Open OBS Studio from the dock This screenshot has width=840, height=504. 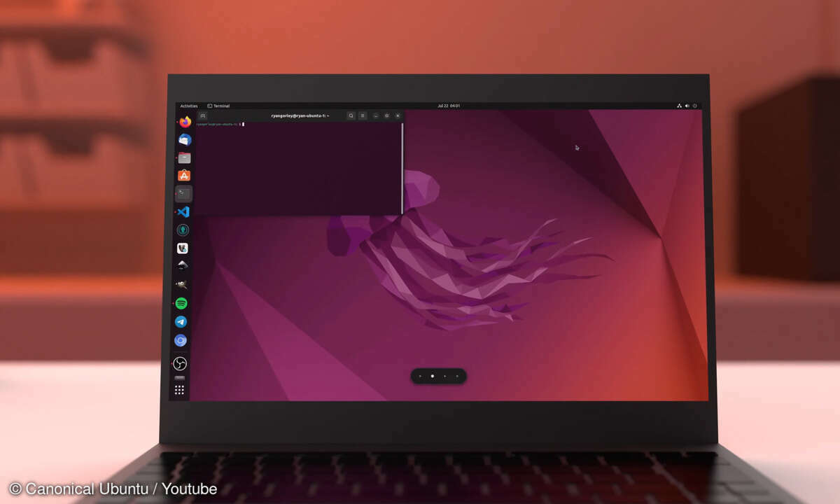(x=180, y=363)
